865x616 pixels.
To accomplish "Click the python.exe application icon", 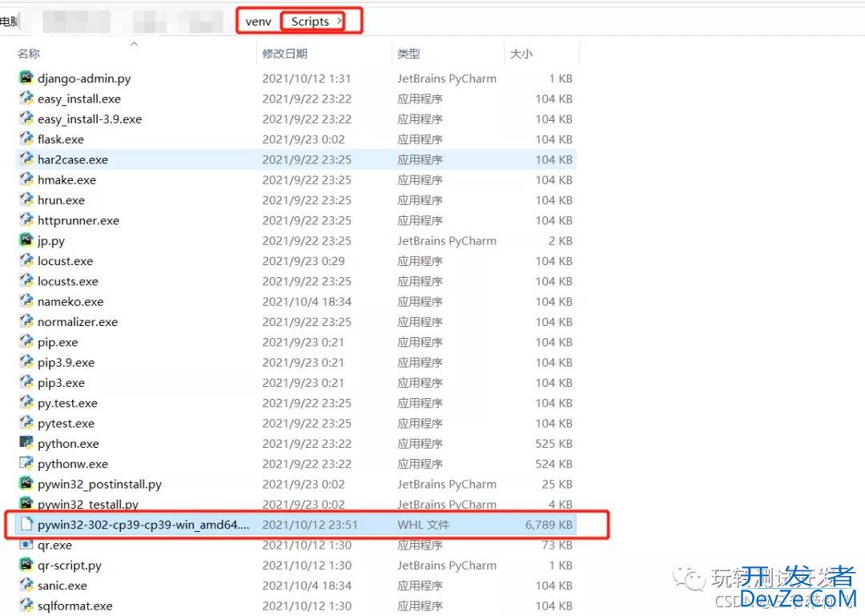I will coord(26,443).
